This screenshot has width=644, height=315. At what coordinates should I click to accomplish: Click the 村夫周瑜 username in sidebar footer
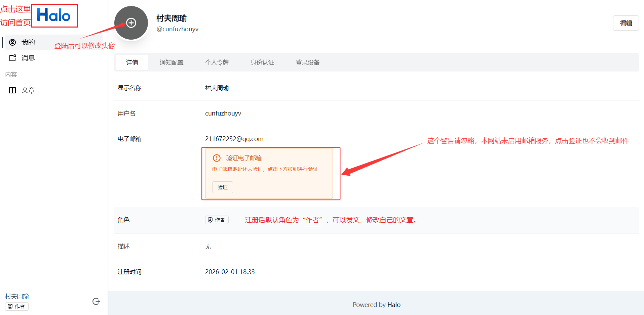tap(17, 296)
